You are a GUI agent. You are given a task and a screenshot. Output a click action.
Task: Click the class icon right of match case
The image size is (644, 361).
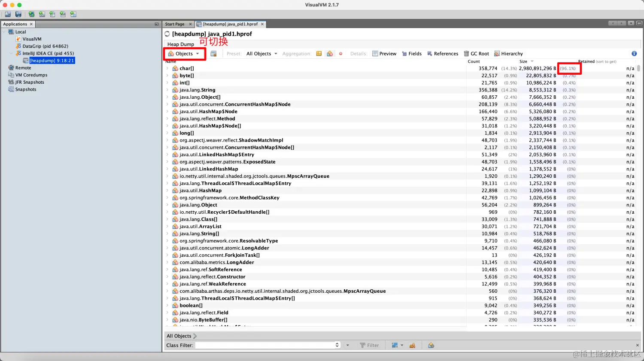point(431,345)
